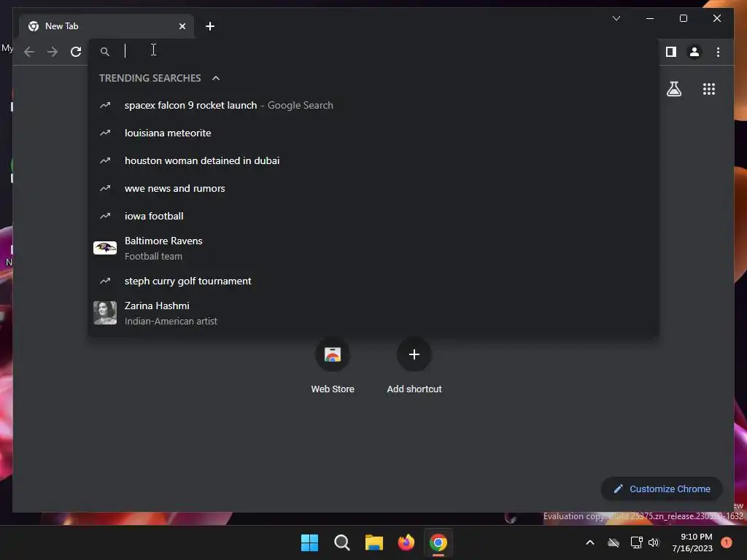Click the magnifier icon in the address bar
Image resolution: width=747 pixels, height=560 pixels.
[x=105, y=52]
